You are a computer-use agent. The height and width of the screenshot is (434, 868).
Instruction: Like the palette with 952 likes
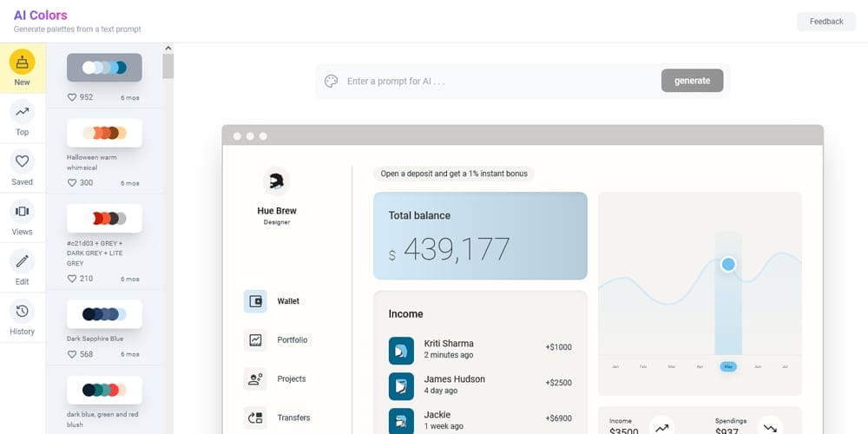pyautogui.click(x=72, y=97)
